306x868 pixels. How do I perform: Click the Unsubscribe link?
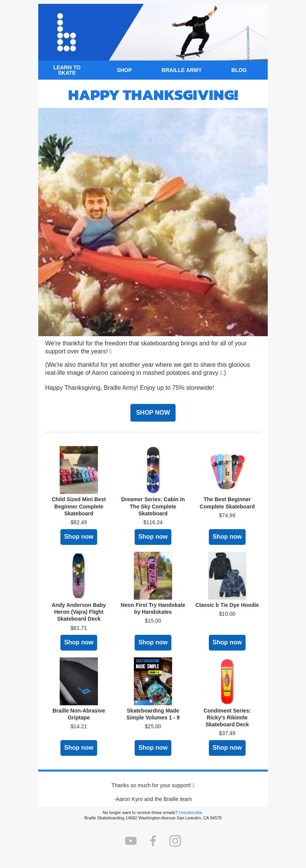click(190, 812)
